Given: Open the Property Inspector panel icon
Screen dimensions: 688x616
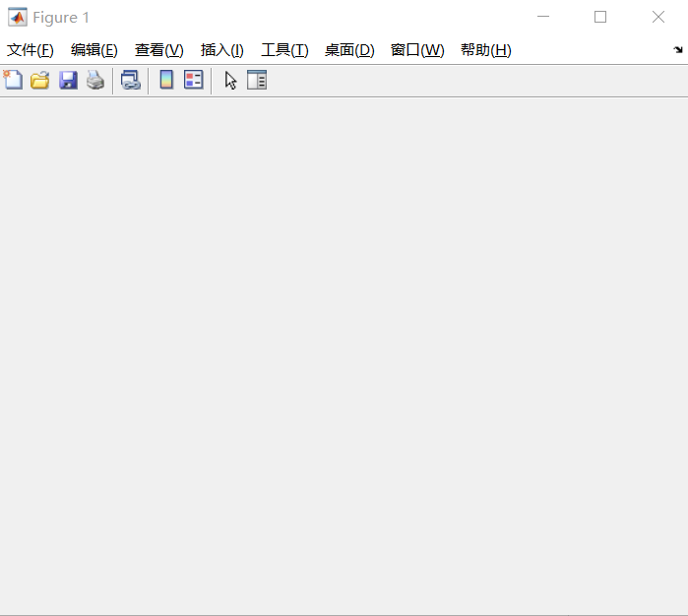Looking at the screenshot, I should tap(257, 80).
